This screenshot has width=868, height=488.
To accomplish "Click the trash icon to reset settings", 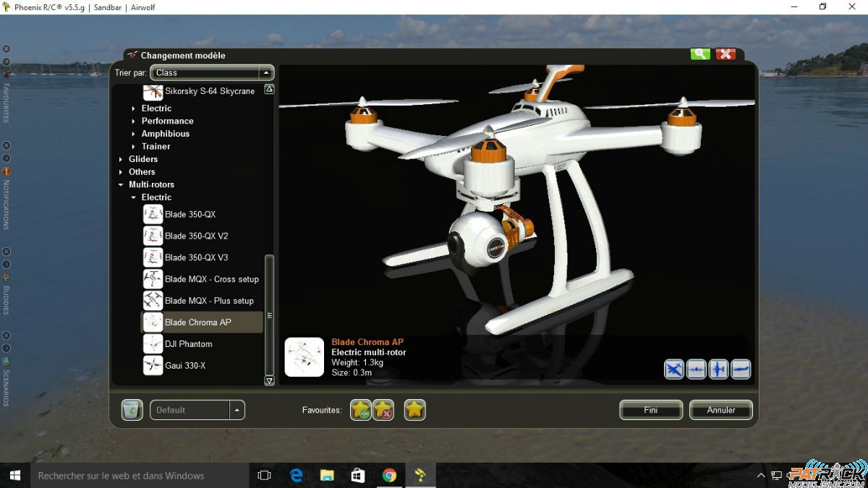I will tap(132, 410).
